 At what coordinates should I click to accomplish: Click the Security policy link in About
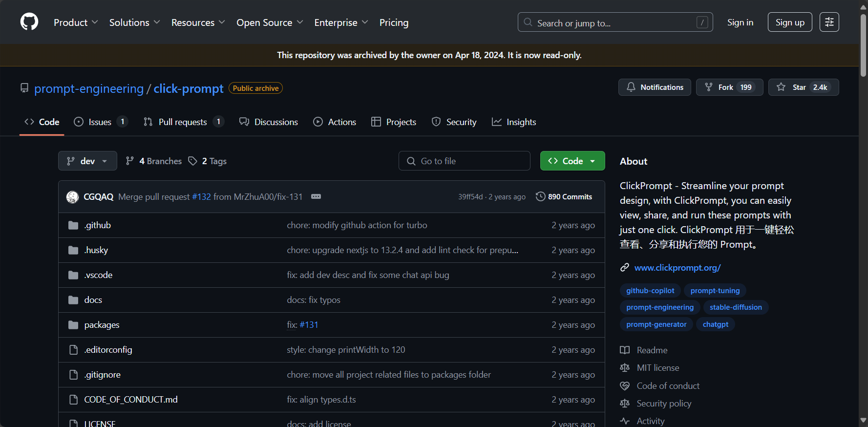(x=664, y=403)
